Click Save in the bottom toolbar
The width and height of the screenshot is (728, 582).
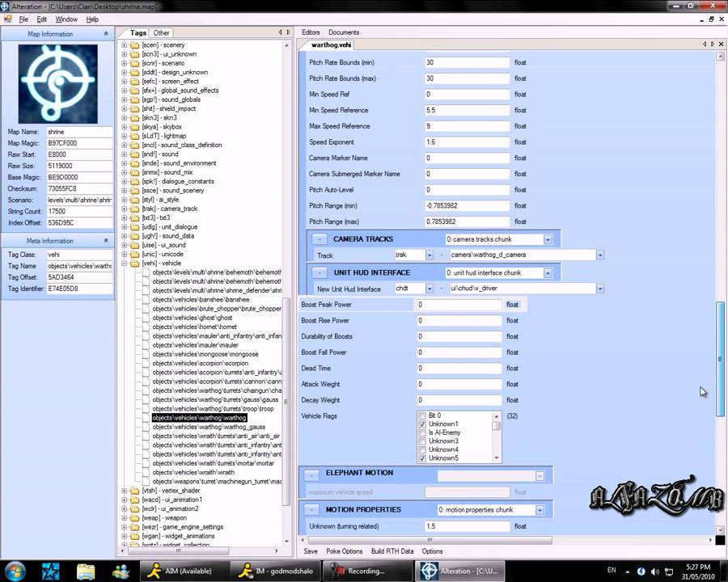311,551
